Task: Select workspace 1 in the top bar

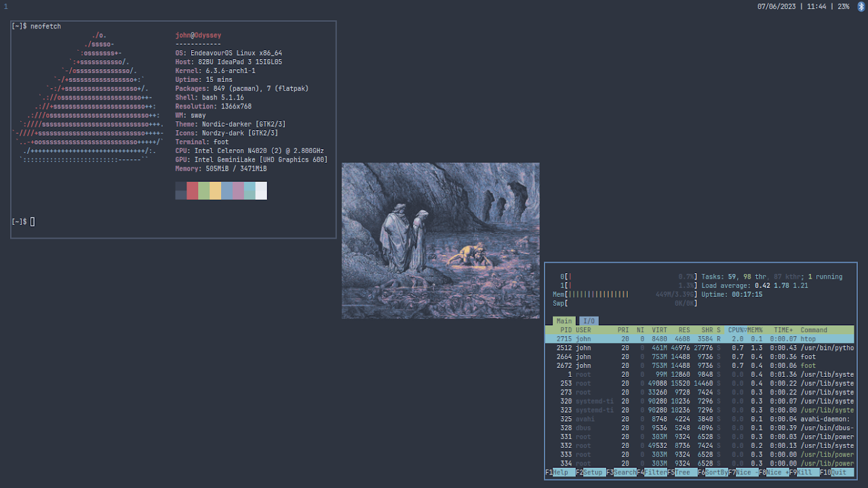Action: [6, 6]
